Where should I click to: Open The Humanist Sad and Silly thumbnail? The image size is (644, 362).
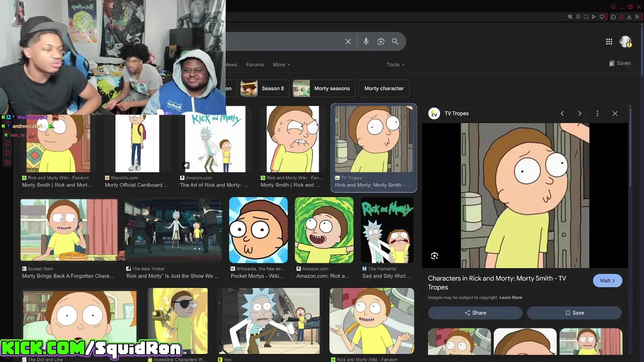pyautogui.click(x=387, y=230)
